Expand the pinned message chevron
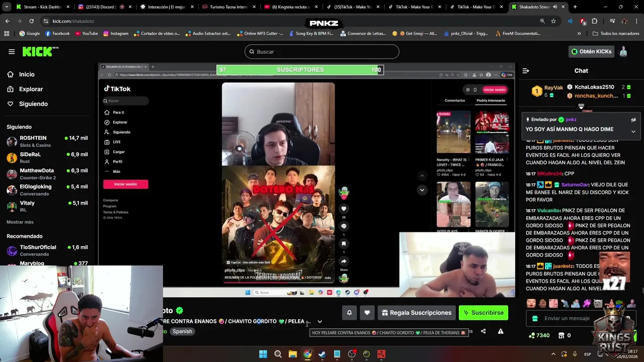644x362 pixels. coord(633,131)
